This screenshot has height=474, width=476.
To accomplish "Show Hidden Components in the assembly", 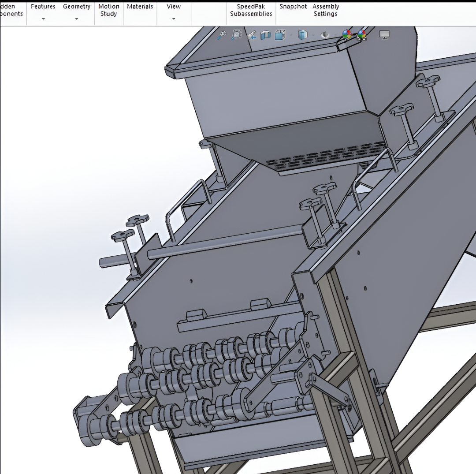I will click(x=11, y=10).
